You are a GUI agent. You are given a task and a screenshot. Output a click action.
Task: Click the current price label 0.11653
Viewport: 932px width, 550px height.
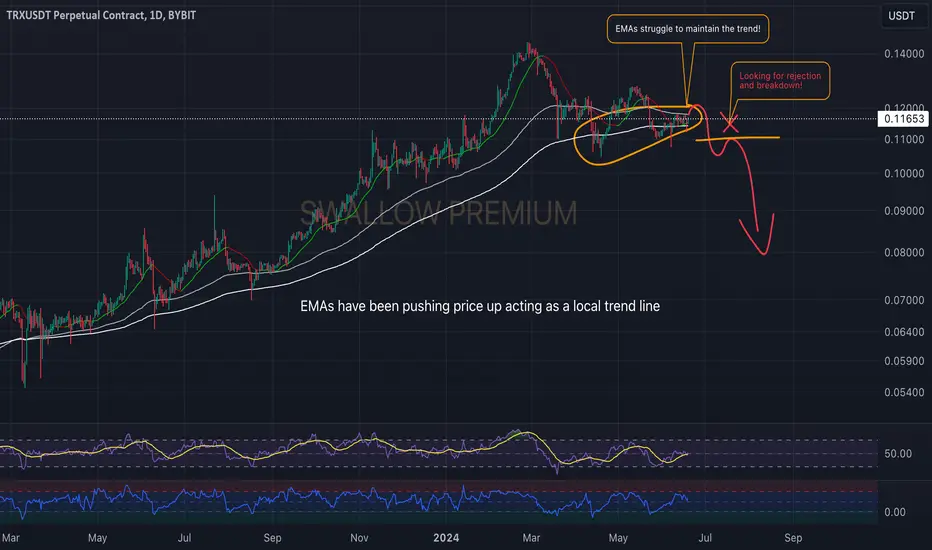[903, 119]
